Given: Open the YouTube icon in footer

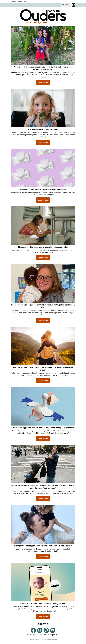Looking at the screenshot, I should click(53, 630).
